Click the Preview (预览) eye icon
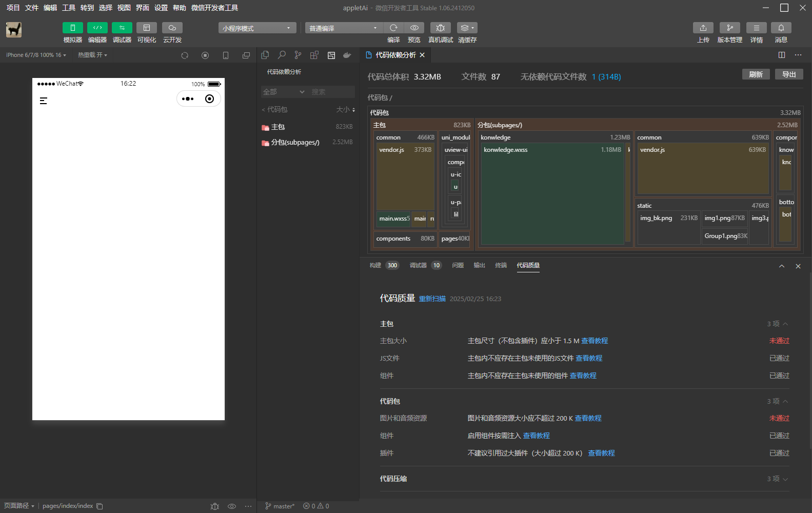812x513 pixels. [x=414, y=28]
